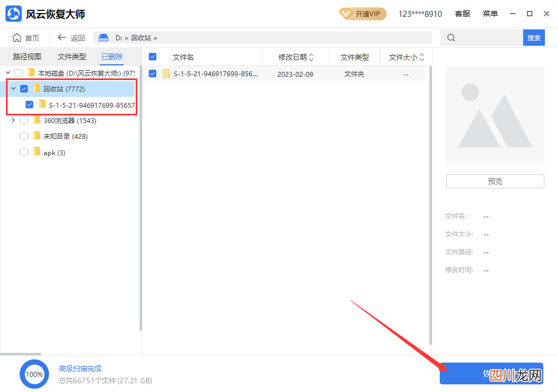
Task: Click the home icon beside 首页
Action: [17, 38]
